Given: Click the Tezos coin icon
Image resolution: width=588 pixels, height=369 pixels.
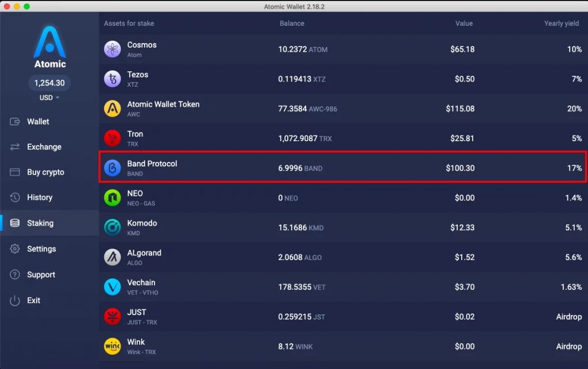Looking at the screenshot, I should coord(112,79).
